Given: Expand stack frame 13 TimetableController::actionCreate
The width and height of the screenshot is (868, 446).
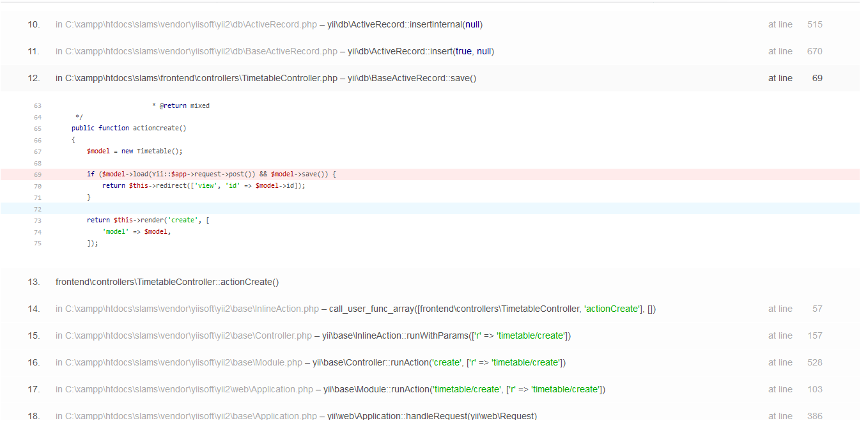Looking at the screenshot, I should point(430,282).
